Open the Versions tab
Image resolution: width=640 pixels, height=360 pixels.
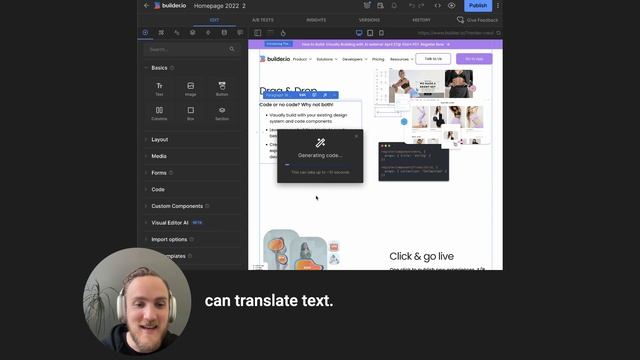pos(369,20)
